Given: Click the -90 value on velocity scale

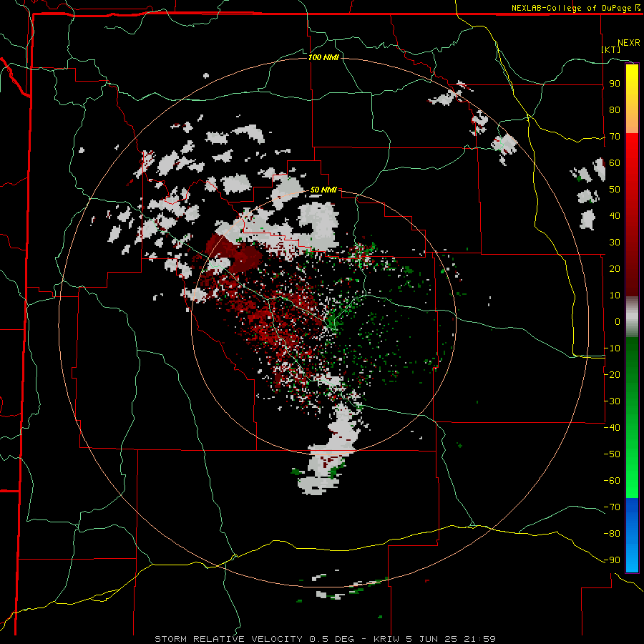Looking at the screenshot, I should pos(612,560).
